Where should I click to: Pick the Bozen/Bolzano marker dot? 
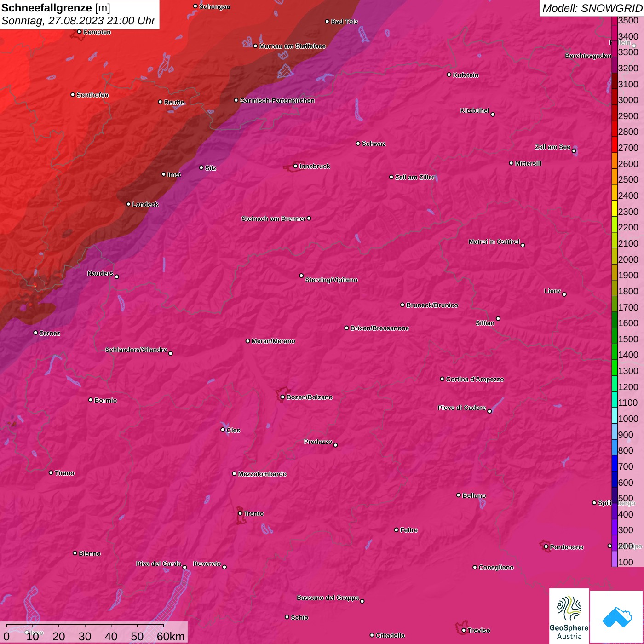point(282,397)
